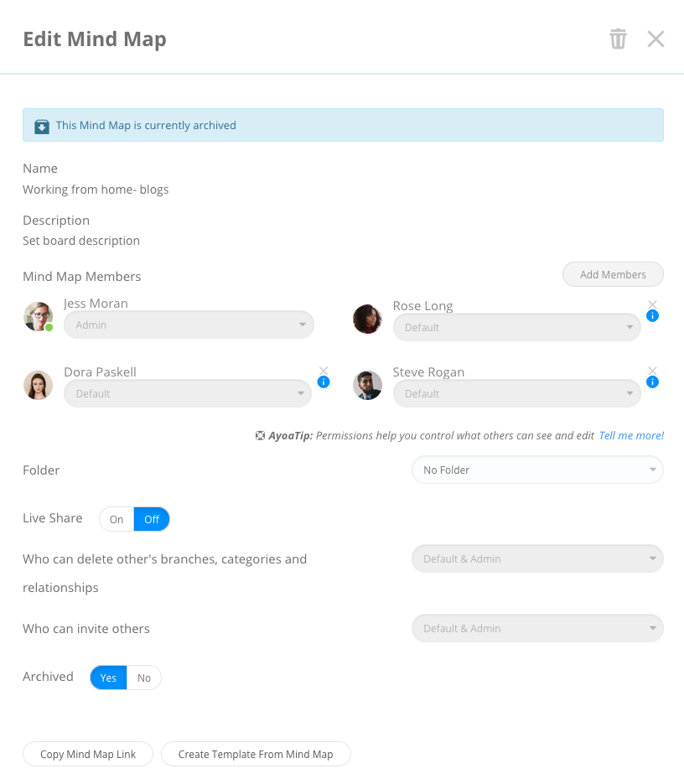Click the Rose Long name text
This screenshot has width=684, height=784.
(x=423, y=306)
